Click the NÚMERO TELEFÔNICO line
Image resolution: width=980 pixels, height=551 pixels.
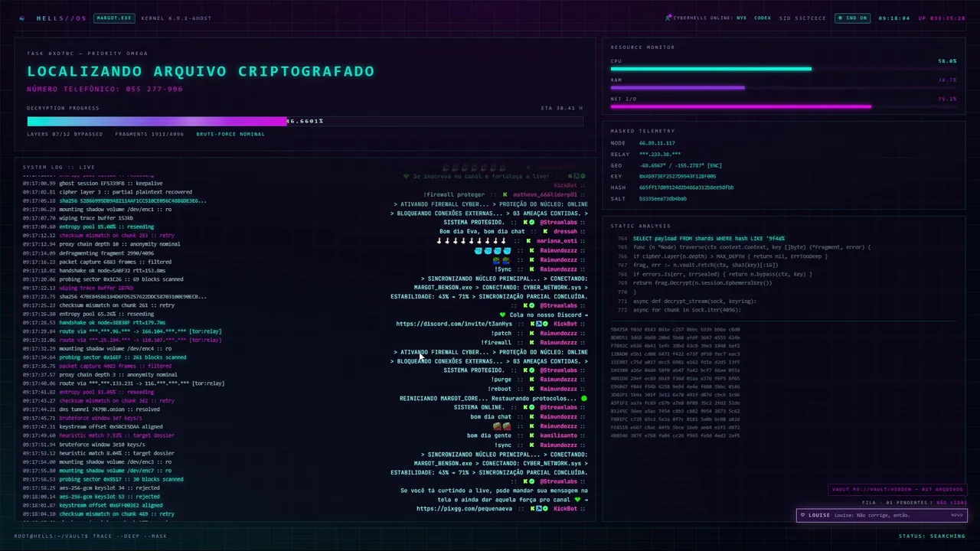pyautogui.click(x=105, y=89)
